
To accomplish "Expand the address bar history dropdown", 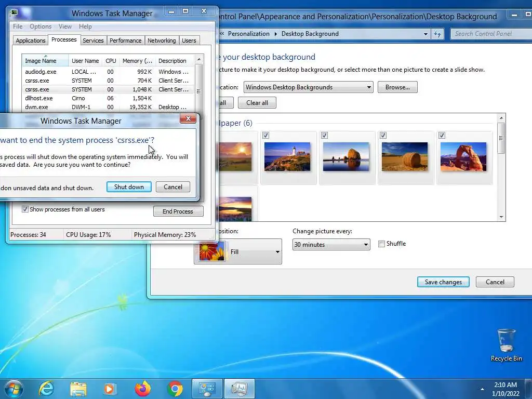I will click(x=425, y=34).
